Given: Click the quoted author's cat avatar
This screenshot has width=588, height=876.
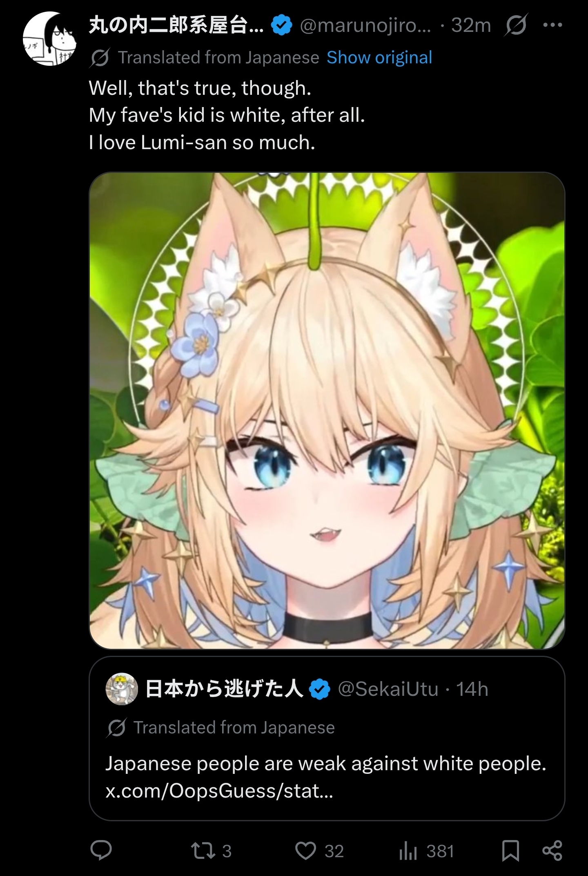Looking at the screenshot, I should point(122,689).
